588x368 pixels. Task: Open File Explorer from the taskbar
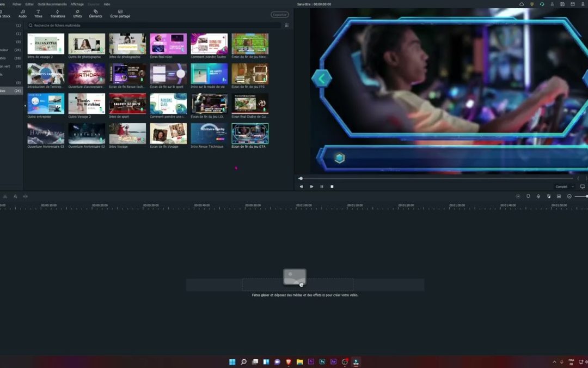pyautogui.click(x=299, y=362)
